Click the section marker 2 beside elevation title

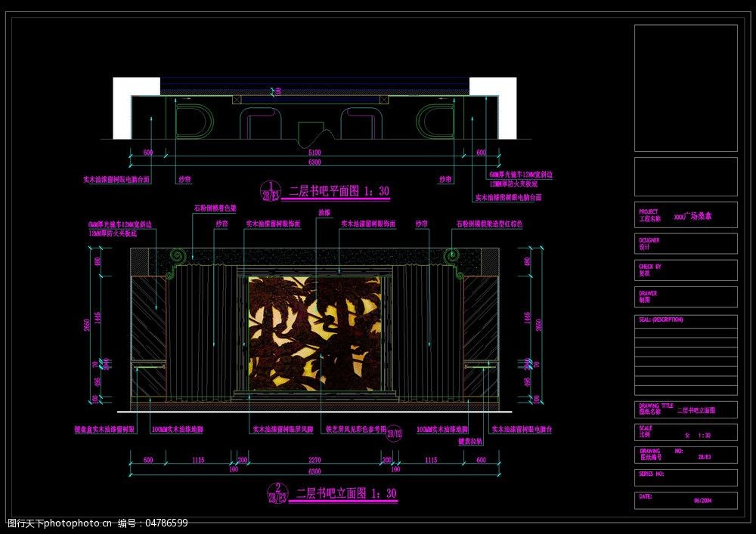277,492
